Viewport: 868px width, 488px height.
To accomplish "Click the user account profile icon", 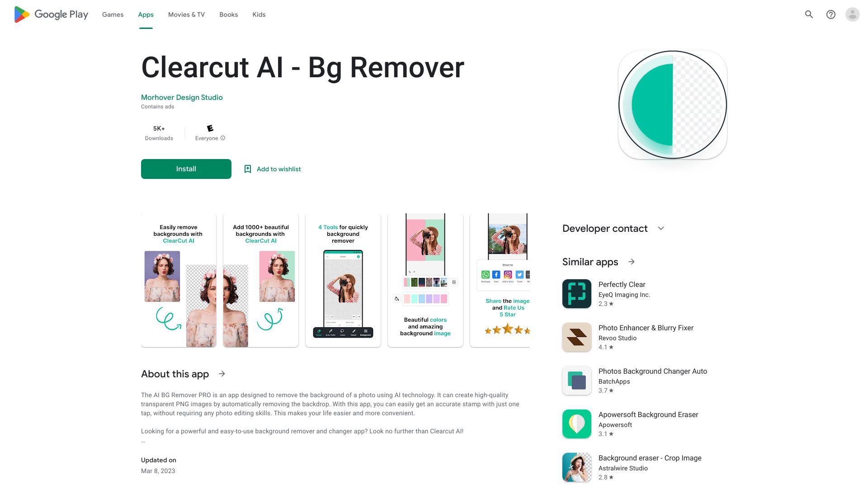I will (854, 14).
